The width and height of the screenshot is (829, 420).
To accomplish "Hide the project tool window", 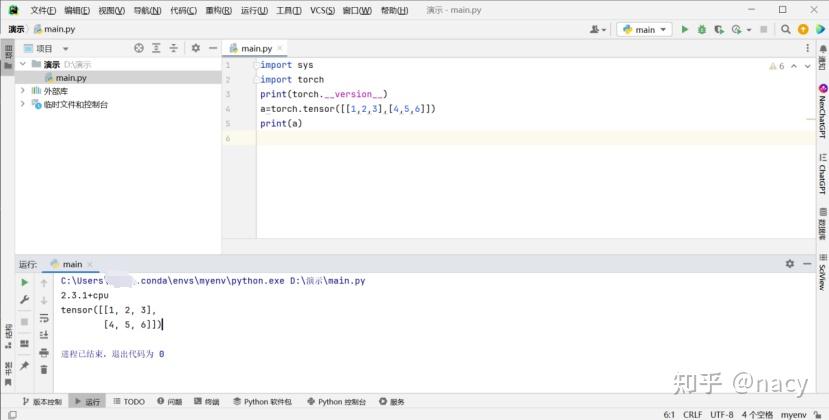I will (x=213, y=48).
